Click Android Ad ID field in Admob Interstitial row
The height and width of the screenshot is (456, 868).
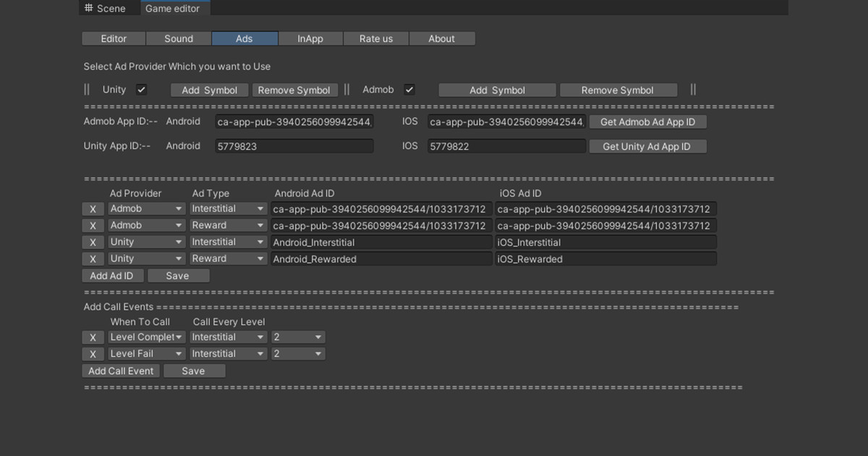[x=381, y=209]
